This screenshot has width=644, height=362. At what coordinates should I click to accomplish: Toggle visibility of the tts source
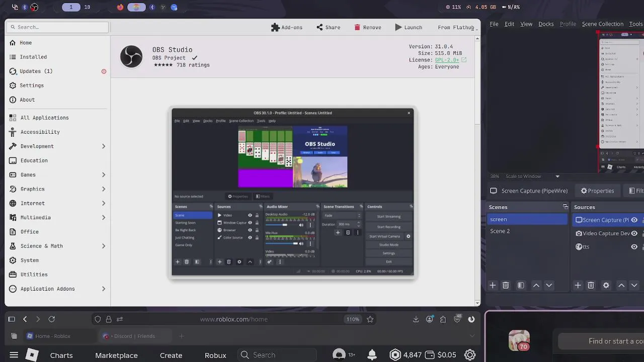coord(634,247)
